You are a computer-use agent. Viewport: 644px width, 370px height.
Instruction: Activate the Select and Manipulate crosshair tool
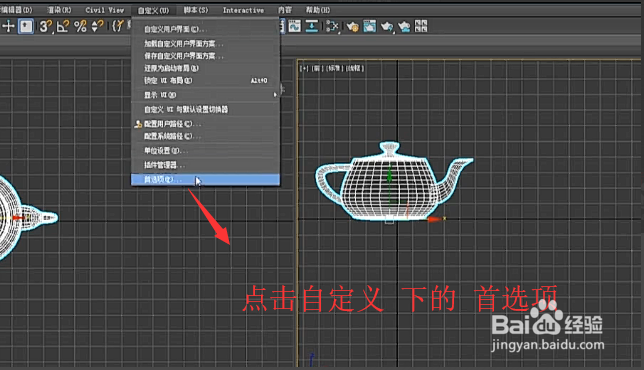click(8, 26)
